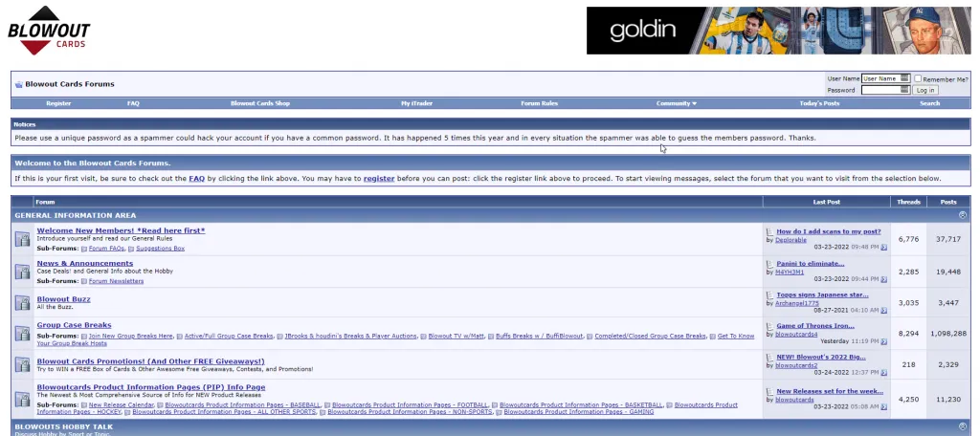Open Blowout TV w/Matt sub-forum

pos(456,336)
